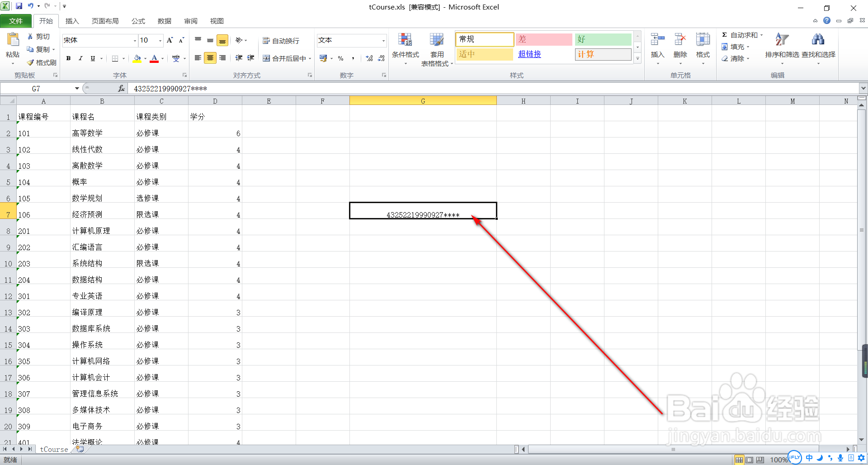Click the Paste (粘贴) clipboard icon
The image size is (868, 465).
(x=13, y=40)
